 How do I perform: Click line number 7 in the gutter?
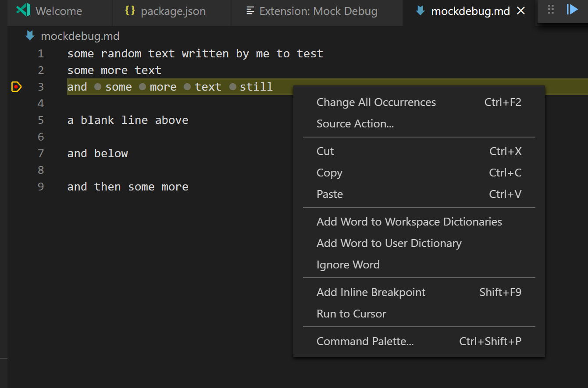click(41, 153)
